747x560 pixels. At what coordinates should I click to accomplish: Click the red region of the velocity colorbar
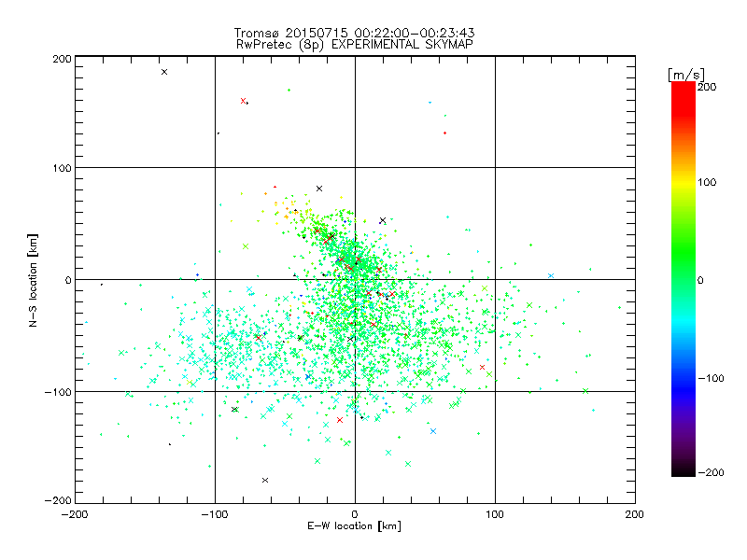tap(684, 98)
